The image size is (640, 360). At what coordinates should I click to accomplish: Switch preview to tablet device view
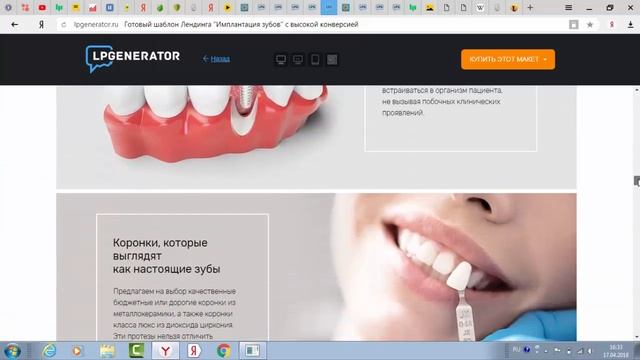point(315,60)
